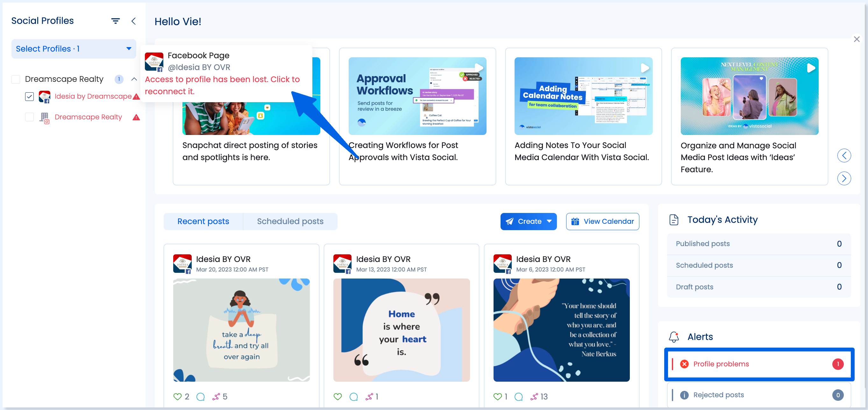
Task: Click the Dreamscape Realty Instagram building icon
Action: 45,118
